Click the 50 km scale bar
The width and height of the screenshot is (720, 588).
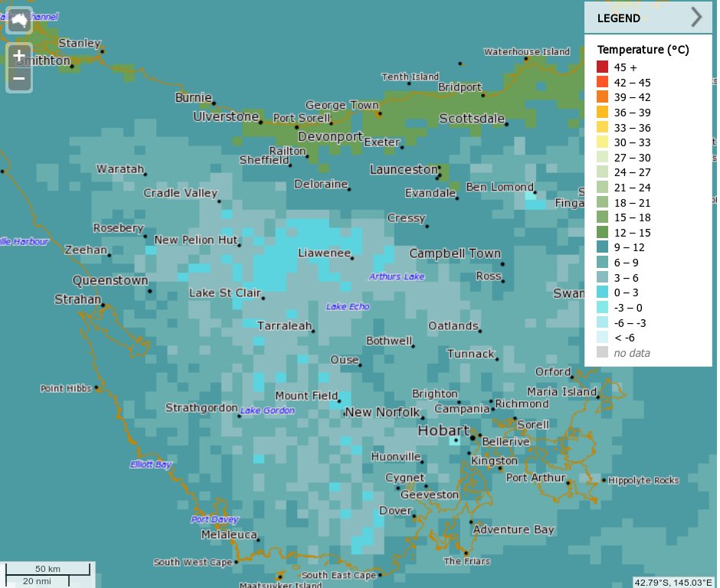point(47,569)
